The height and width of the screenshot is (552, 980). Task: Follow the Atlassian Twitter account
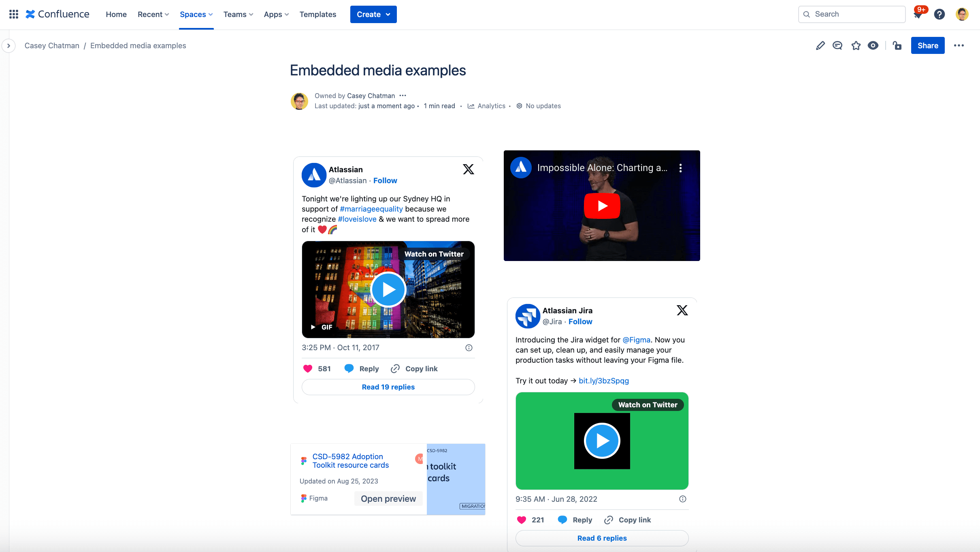click(x=385, y=181)
